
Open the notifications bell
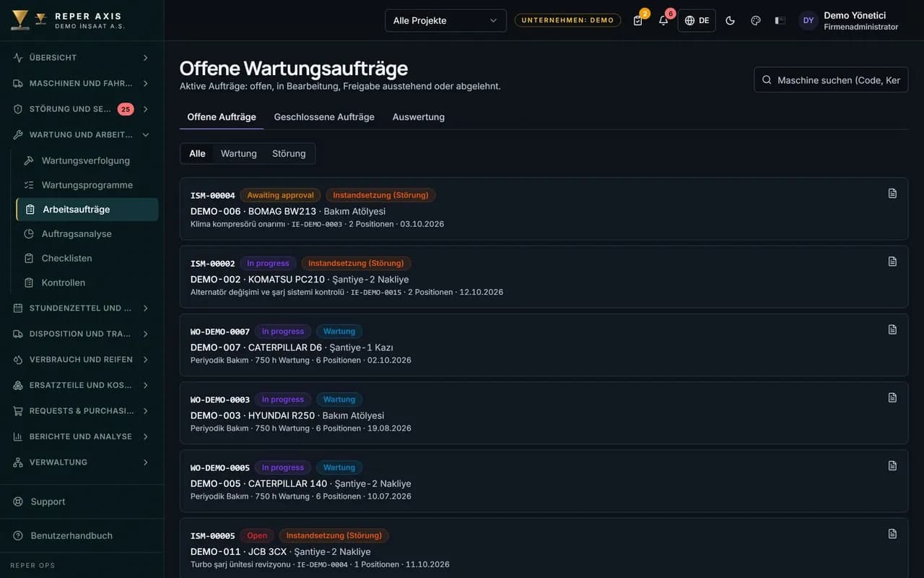point(663,20)
